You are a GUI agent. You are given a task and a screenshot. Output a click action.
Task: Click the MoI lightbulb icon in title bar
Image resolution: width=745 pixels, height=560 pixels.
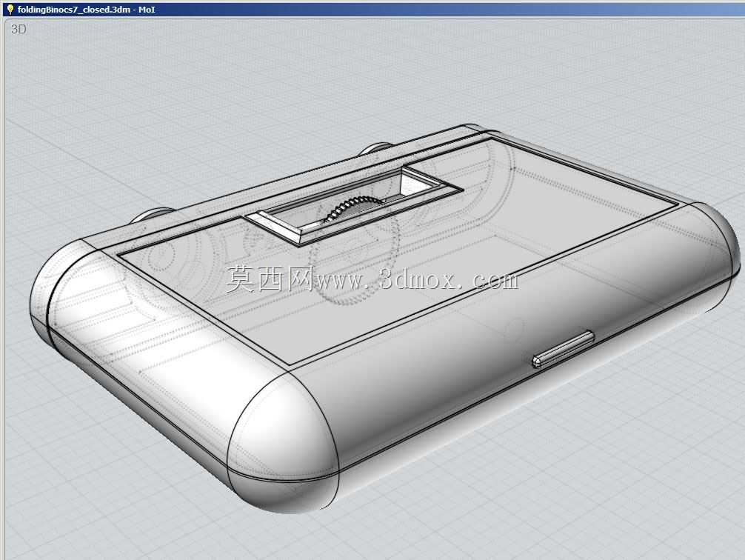(10, 9)
